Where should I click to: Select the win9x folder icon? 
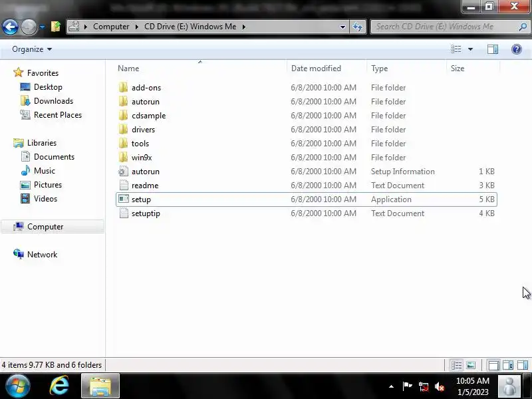124,157
